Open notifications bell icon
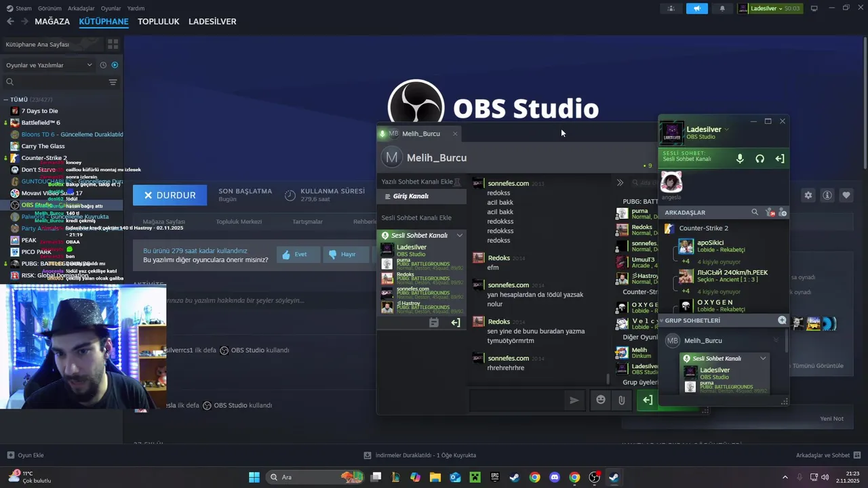Image resolution: width=868 pixels, height=488 pixels. point(722,8)
